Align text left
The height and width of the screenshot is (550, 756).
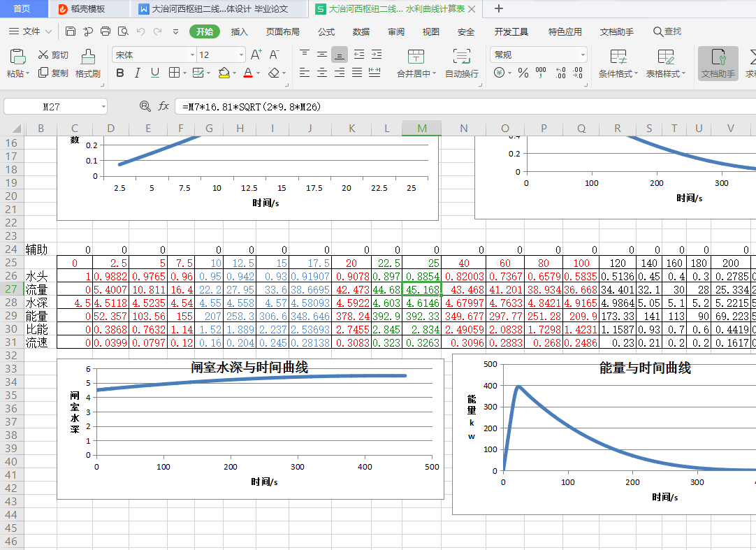(304, 73)
